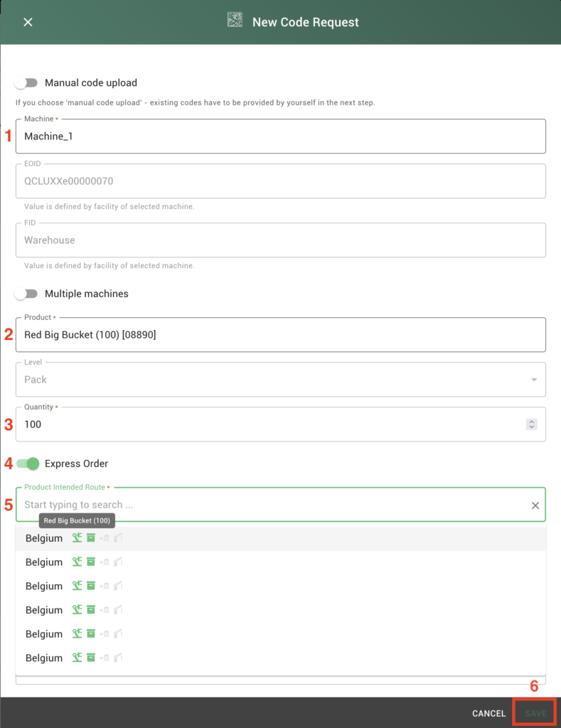Enable the Manual code upload switch
The width and height of the screenshot is (561, 728).
pos(26,83)
